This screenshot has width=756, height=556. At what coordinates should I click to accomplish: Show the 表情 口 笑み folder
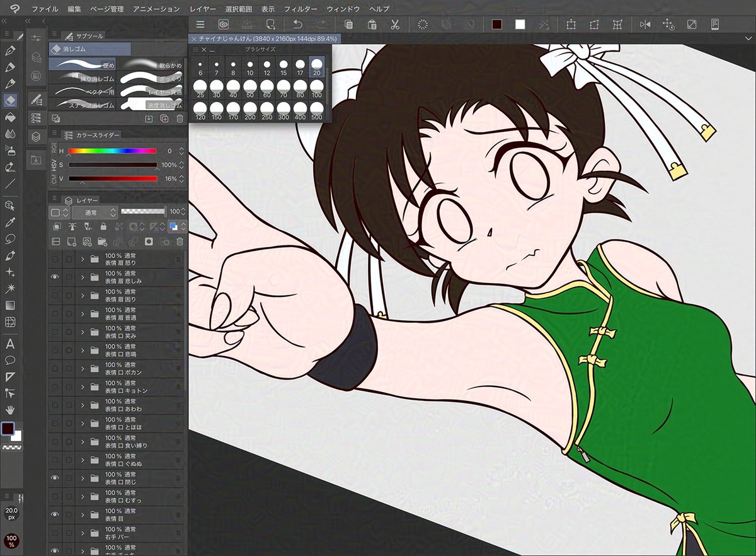(x=55, y=332)
